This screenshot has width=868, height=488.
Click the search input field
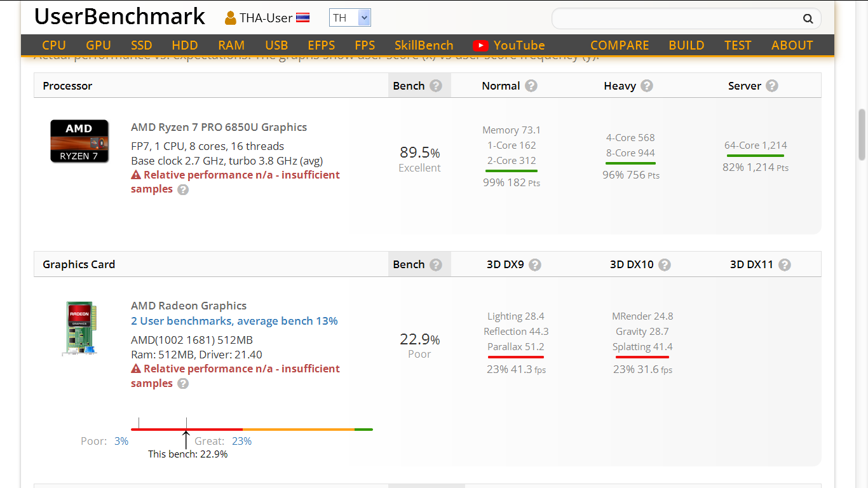point(677,18)
